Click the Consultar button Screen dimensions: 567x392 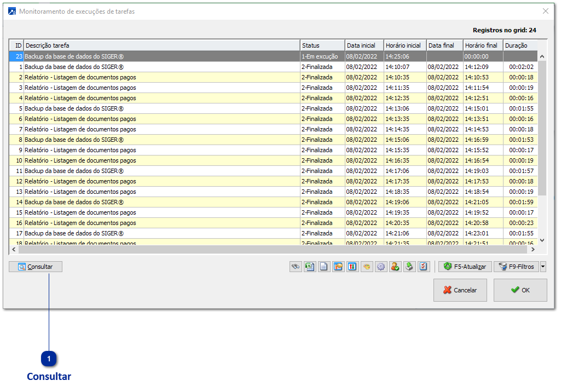pos(36,267)
